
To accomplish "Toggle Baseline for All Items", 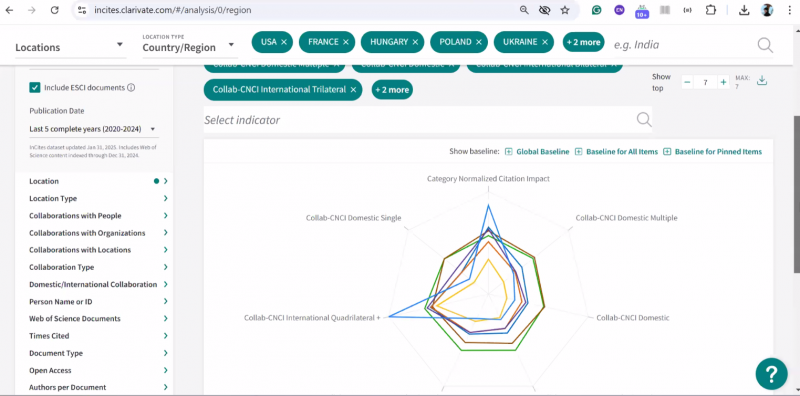I will click(x=616, y=152).
